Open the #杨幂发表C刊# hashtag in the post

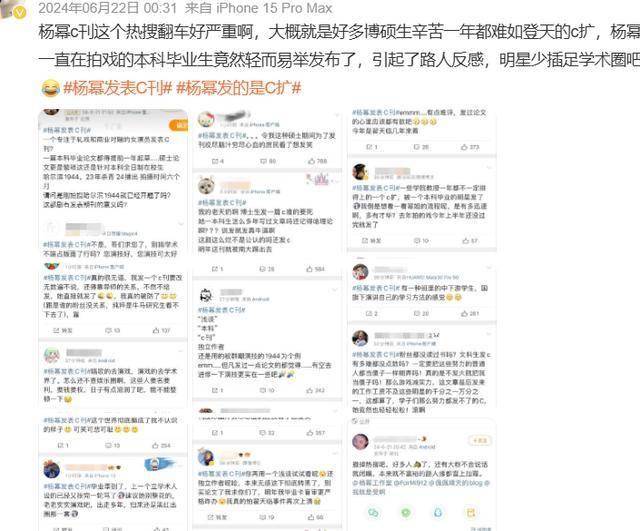118,88
